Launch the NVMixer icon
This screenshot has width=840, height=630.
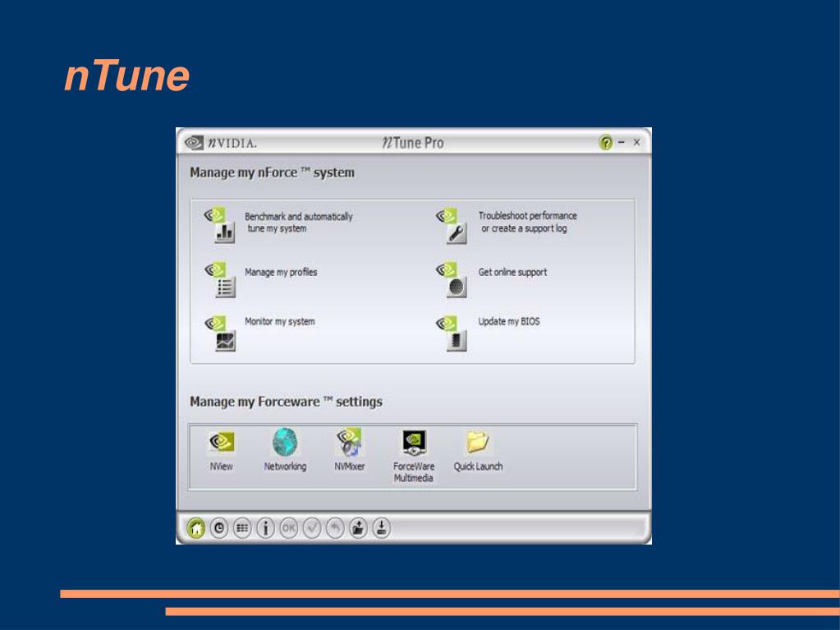tap(349, 443)
